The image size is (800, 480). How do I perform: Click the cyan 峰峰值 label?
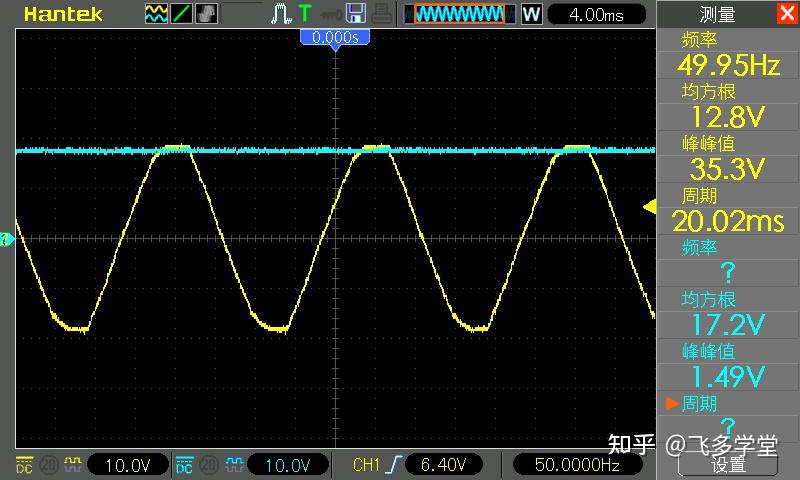pyautogui.click(x=709, y=351)
